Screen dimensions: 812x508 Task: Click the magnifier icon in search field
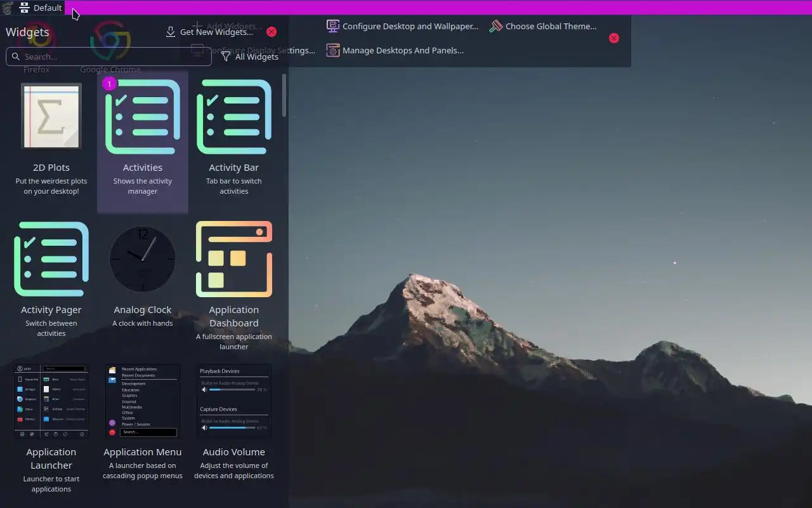[16, 57]
